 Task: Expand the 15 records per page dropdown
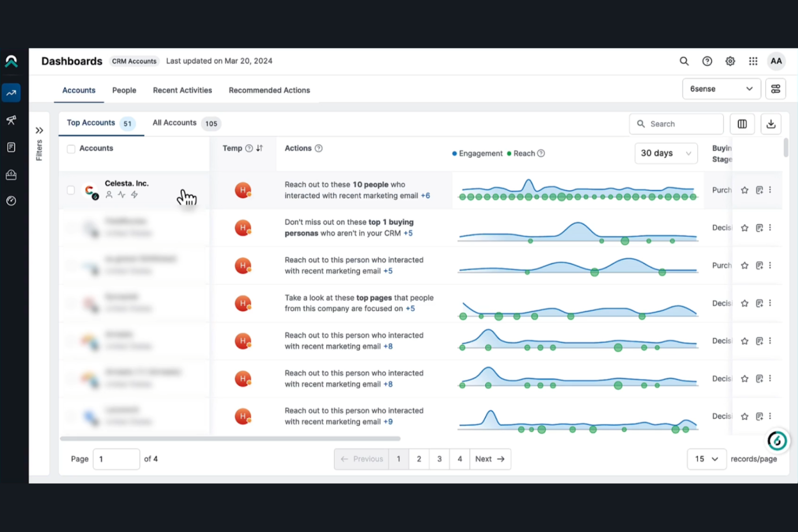706,459
